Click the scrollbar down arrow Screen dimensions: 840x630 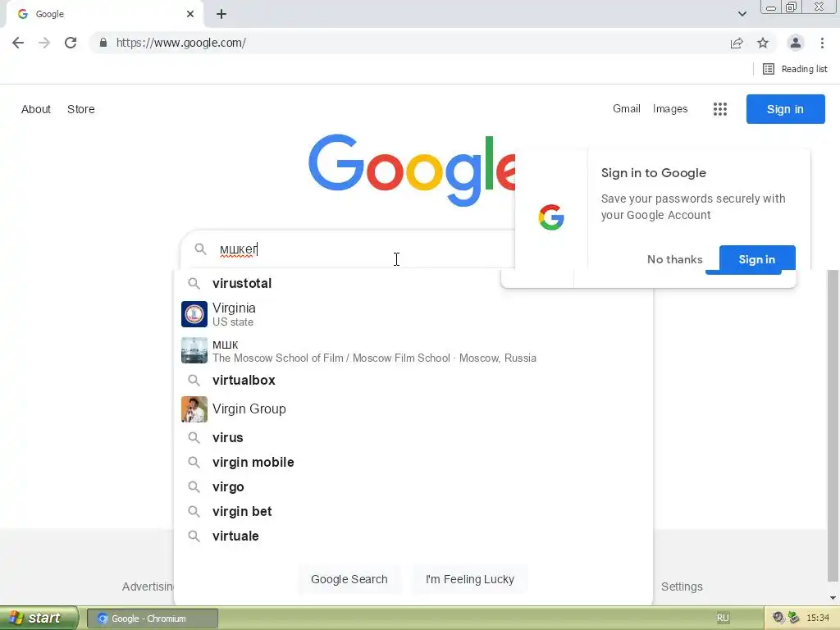tap(833, 598)
